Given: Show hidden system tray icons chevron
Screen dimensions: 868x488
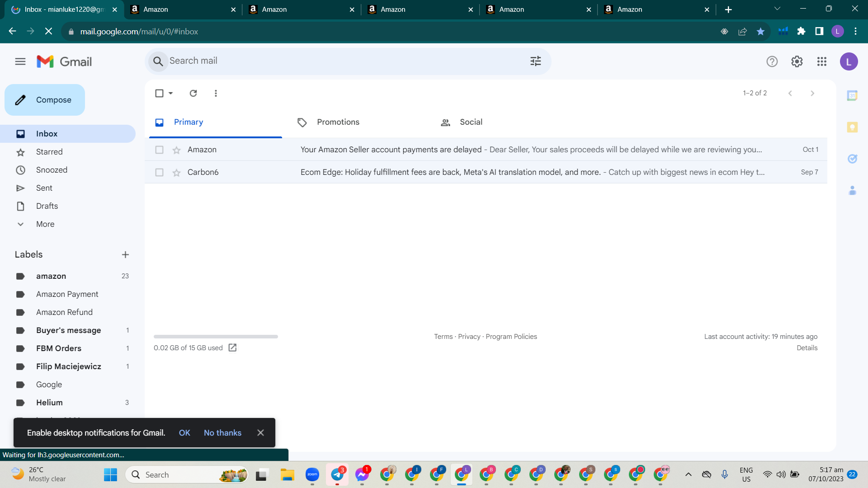Looking at the screenshot, I should tap(688, 474).
